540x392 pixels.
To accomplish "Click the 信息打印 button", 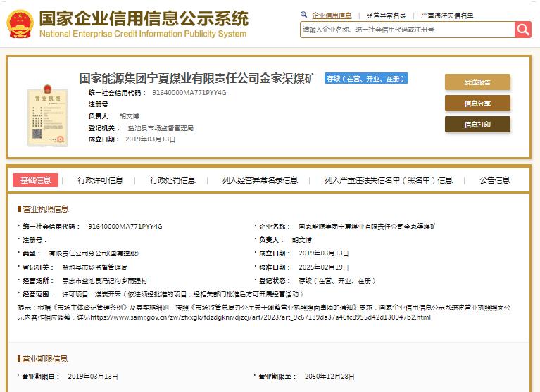I will 477,125.
